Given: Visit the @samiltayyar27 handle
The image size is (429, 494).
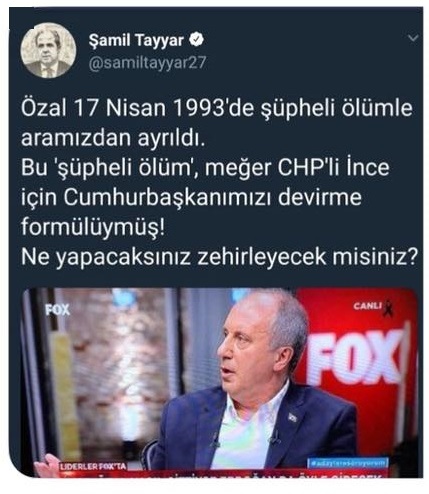Looking at the screenshot, I should click(147, 63).
